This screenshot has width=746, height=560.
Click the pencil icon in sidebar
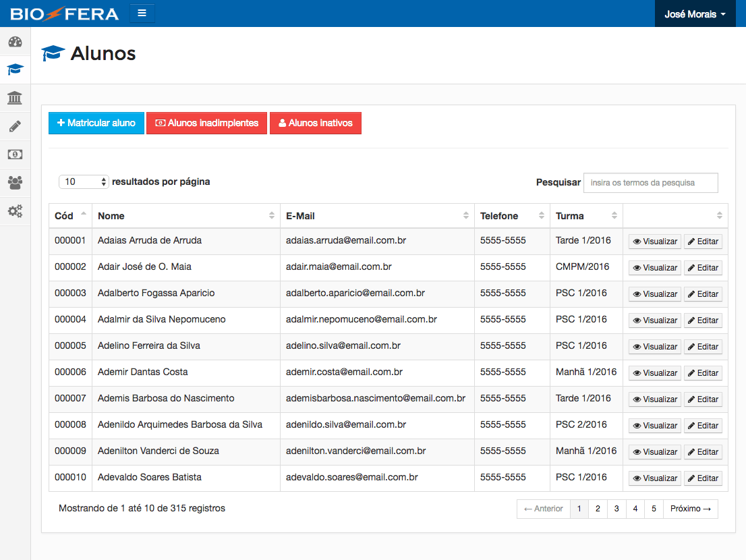15,126
